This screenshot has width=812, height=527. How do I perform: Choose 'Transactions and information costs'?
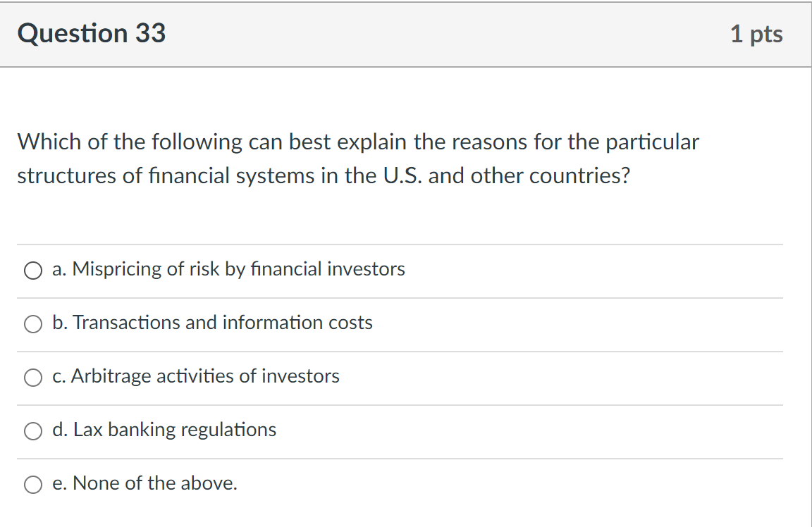pyautogui.click(x=212, y=323)
